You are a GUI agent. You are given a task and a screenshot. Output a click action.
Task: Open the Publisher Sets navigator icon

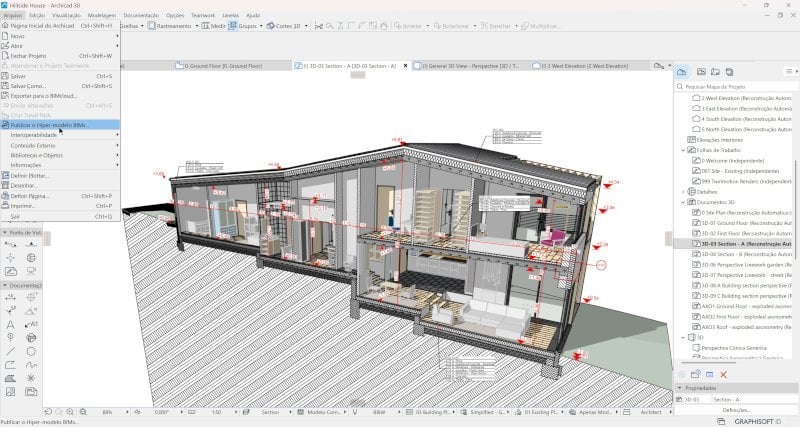click(730, 72)
